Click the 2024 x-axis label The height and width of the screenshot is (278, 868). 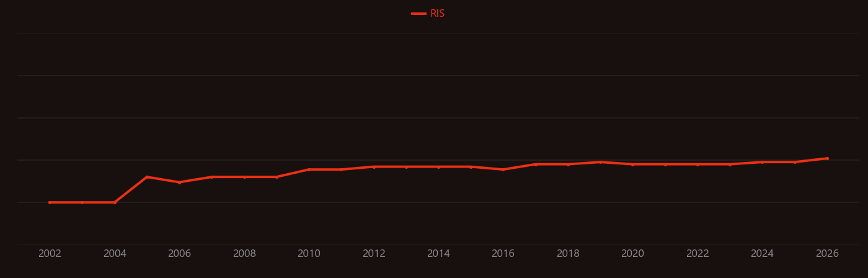[762, 254]
